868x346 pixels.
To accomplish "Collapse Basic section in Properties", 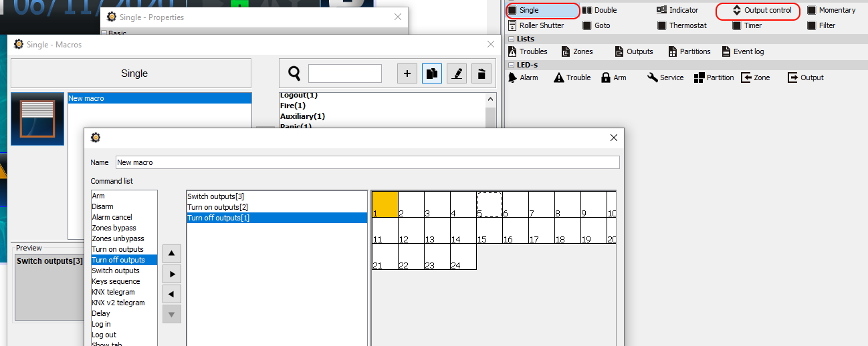I will 104,33.
